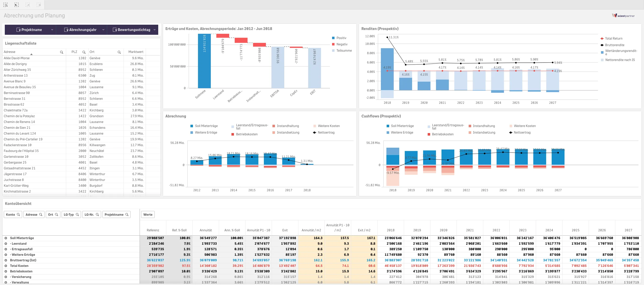Select the EBIT waterfall bar
Image resolution: width=644 pixels, height=285 pixels.
tap(314, 68)
